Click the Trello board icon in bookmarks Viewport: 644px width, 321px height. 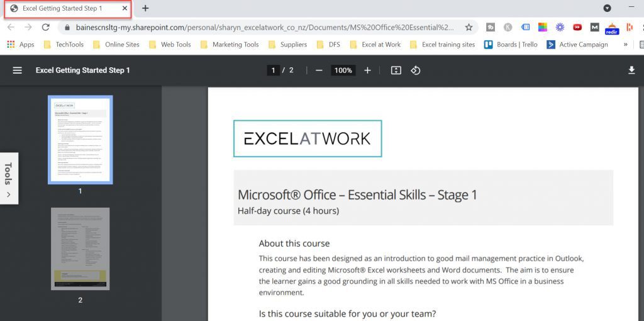[488, 45]
